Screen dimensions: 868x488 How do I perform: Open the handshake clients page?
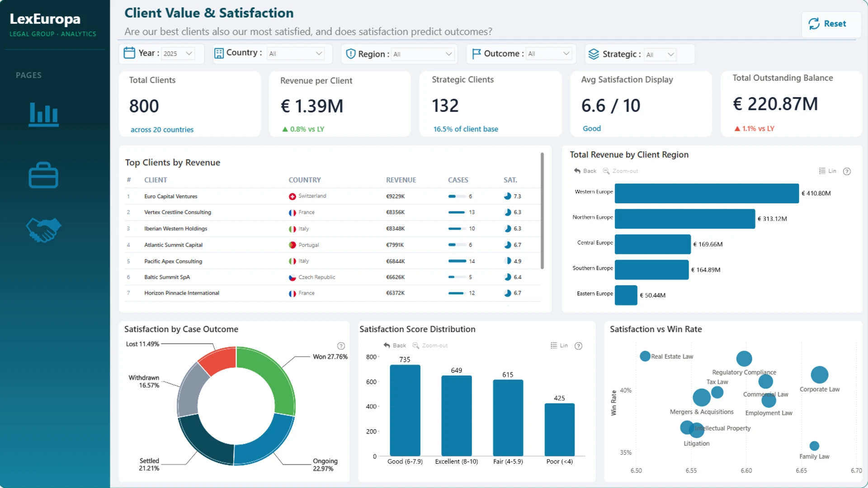point(43,230)
